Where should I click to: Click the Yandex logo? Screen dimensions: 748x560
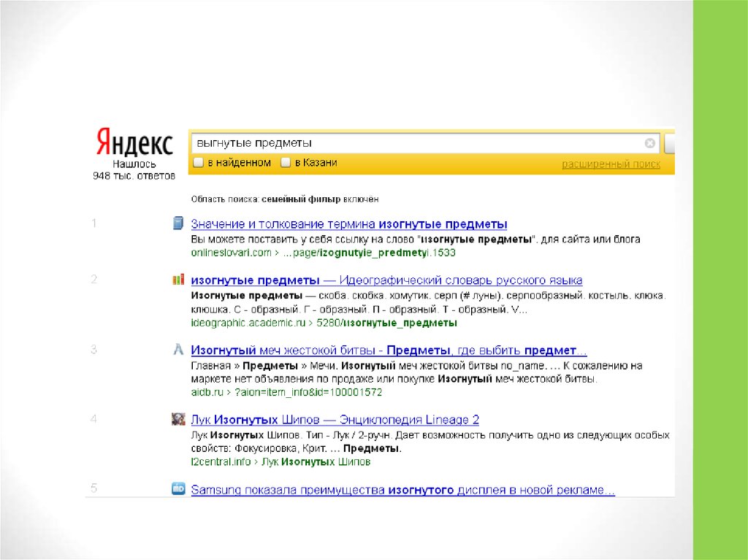[134, 143]
